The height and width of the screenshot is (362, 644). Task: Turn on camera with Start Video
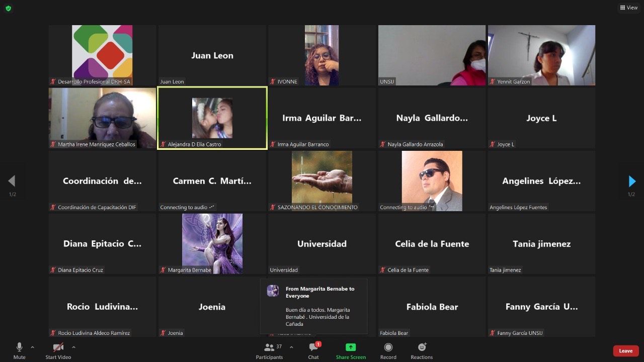point(58,347)
